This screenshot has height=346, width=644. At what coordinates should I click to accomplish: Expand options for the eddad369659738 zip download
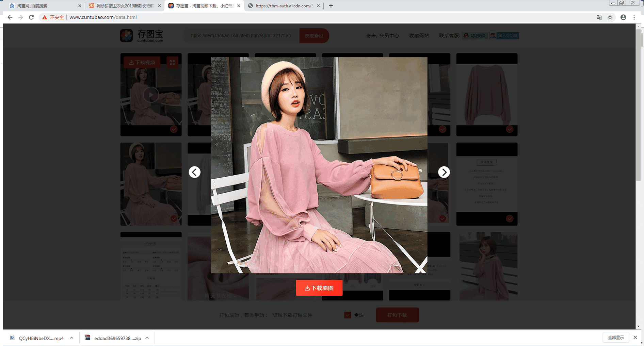(x=147, y=338)
